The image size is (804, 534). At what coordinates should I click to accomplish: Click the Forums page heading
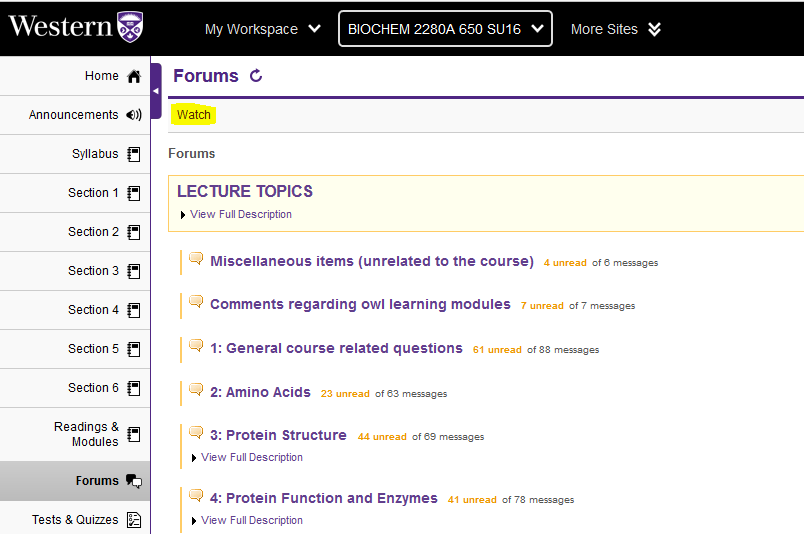click(x=206, y=76)
